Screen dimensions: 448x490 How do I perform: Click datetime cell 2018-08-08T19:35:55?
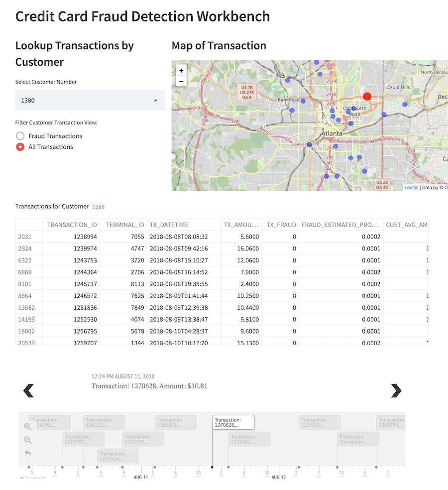click(184, 284)
